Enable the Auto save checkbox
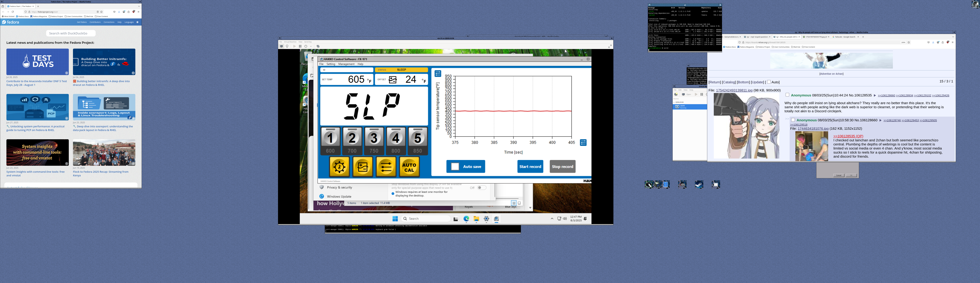The width and height of the screenshot is (980, 283). pos(455,167)
